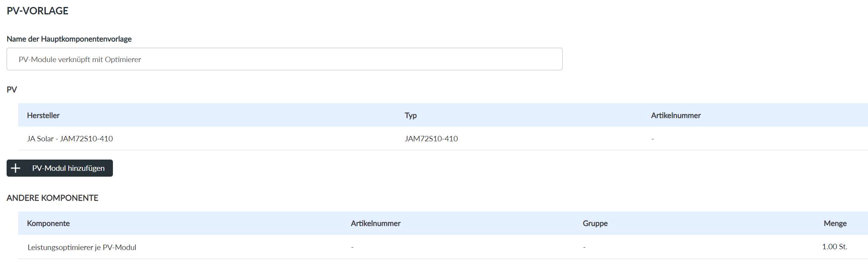Click Artikelnummer header in Andere Komponente table
Viewport: 868px width, 264px height.
point(375,223)
